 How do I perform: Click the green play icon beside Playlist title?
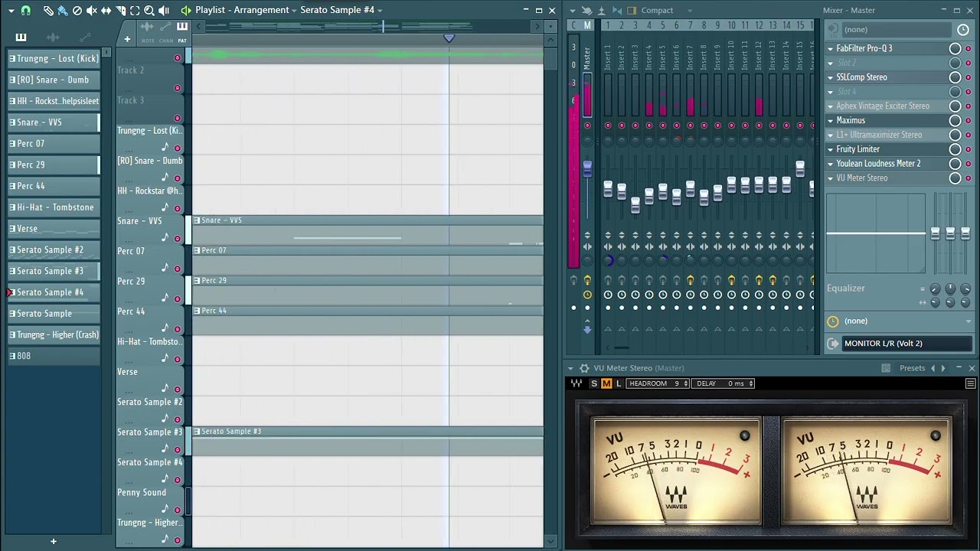tap(186, 10)
